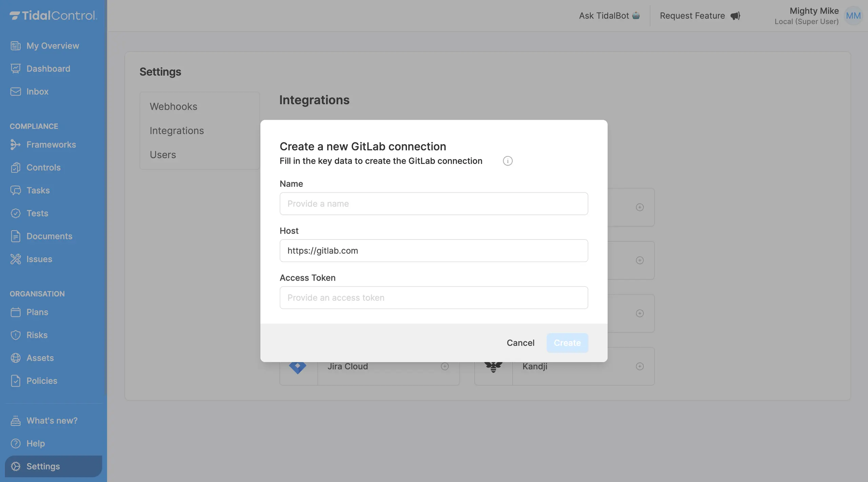Click the Kandji card label
The height and width of the screenshot is (482, 868).
click(535, 366)
